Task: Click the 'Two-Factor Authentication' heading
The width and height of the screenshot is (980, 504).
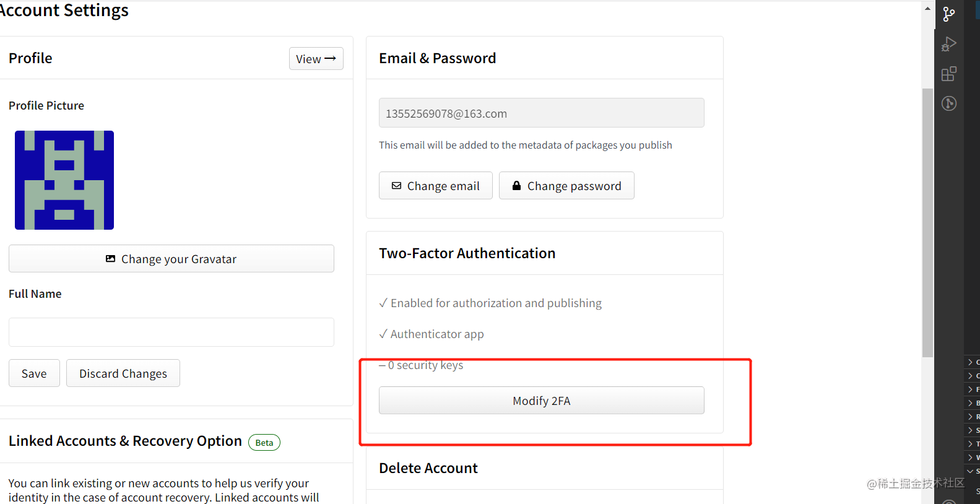Action: click(467, 253)
